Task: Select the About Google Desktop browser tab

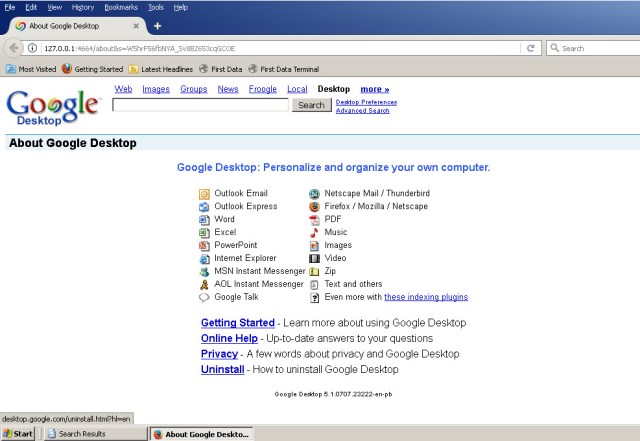Action: pos(76,26)
